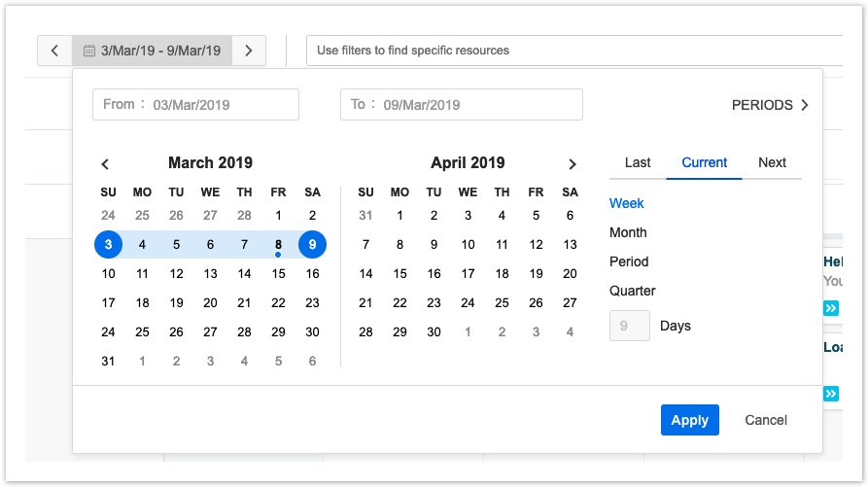Click the From date input field
The image size is (868, 487).
pos(196,105)
